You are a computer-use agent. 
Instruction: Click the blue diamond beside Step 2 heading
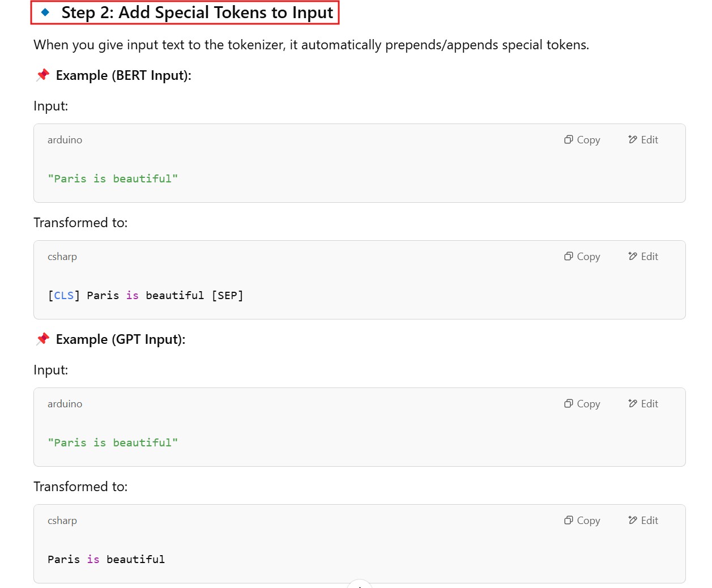[x=45, y=12]
